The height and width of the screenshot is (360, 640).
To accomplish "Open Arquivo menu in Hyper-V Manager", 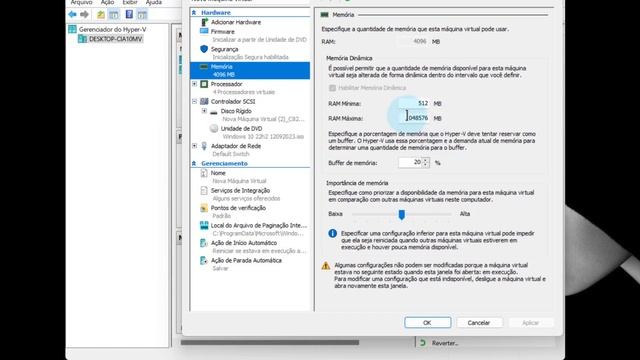I will tap(81, 2).
